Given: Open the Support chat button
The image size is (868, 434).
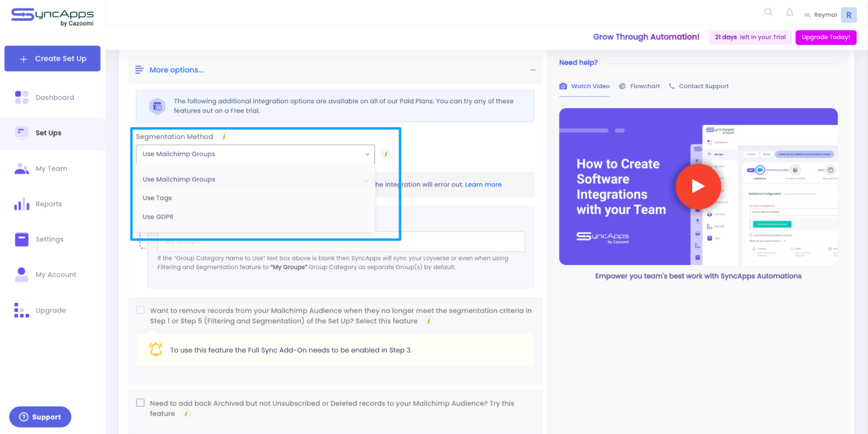Looking at the screenshot, I should click(40, 417).
